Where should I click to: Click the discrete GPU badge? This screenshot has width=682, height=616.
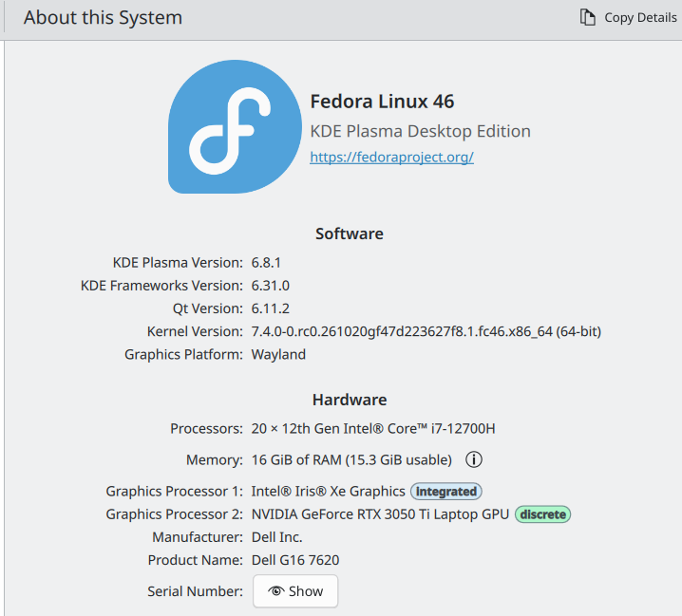pos(542,514)
